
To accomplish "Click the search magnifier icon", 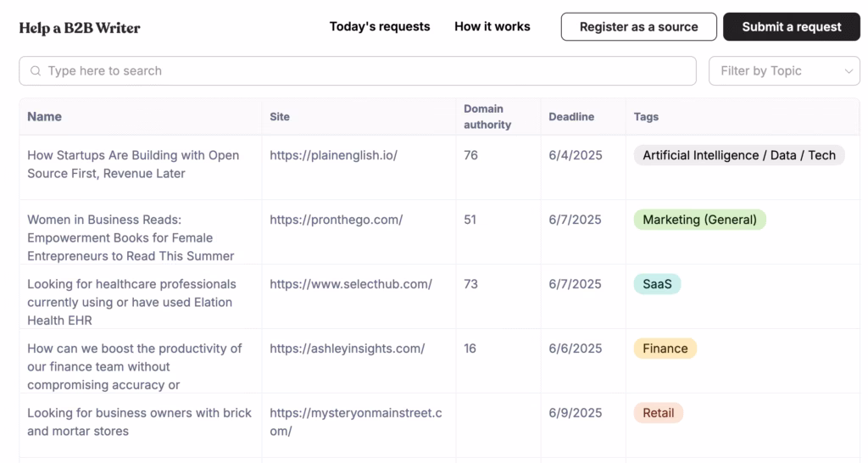I will (36, 71).
